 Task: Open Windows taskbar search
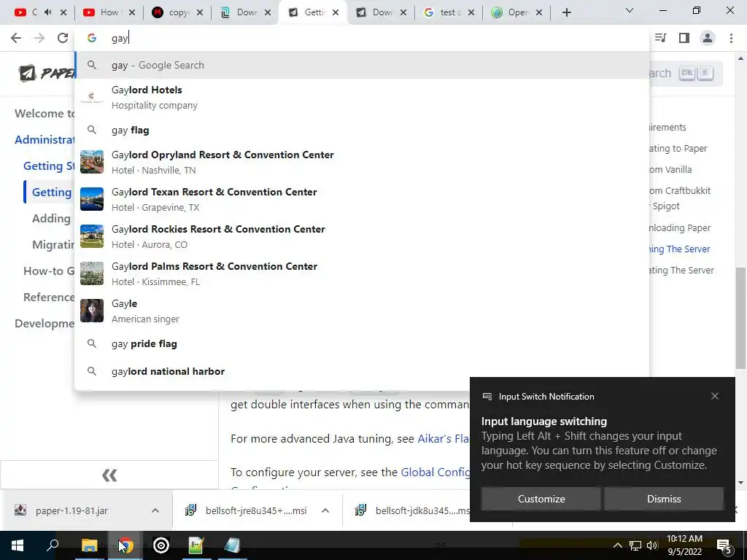coord(53,545)
